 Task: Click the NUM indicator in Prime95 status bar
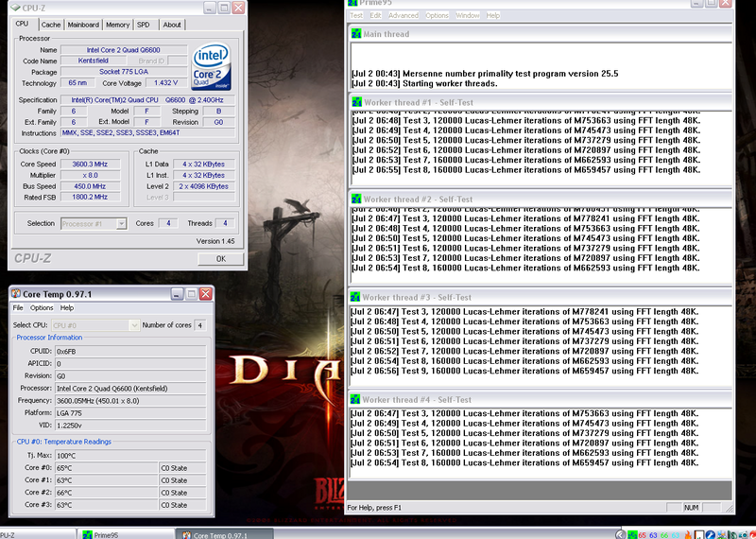coord(692,507)
